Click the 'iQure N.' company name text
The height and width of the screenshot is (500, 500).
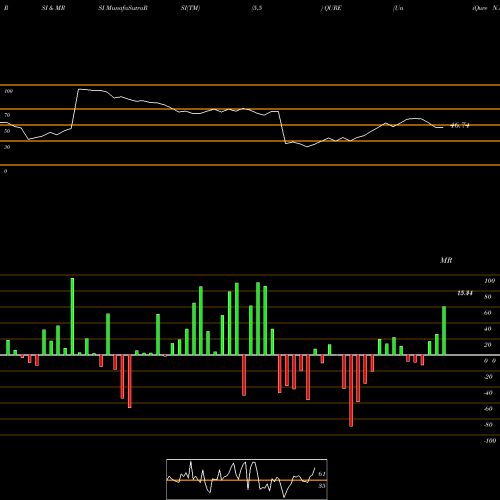click(486, 8)
